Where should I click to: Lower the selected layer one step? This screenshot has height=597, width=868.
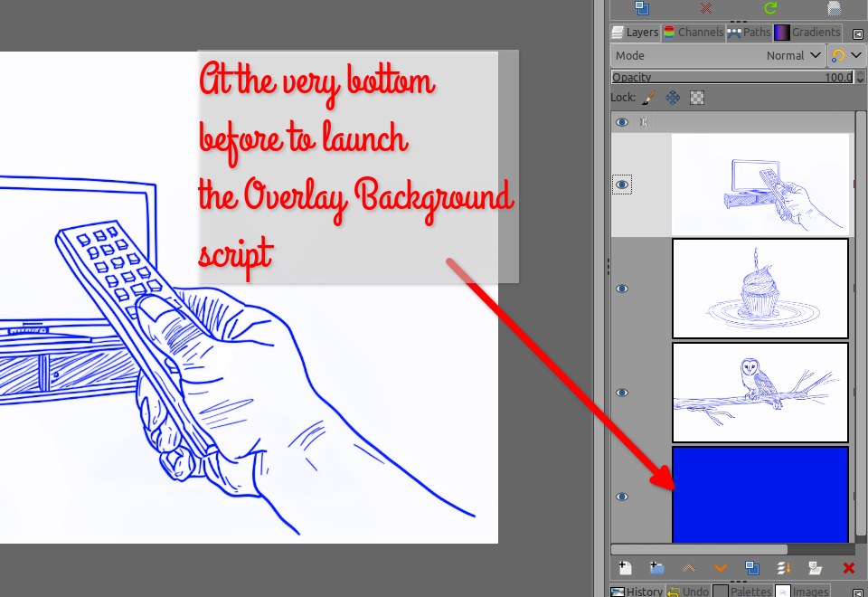click(x=721, y=568)
